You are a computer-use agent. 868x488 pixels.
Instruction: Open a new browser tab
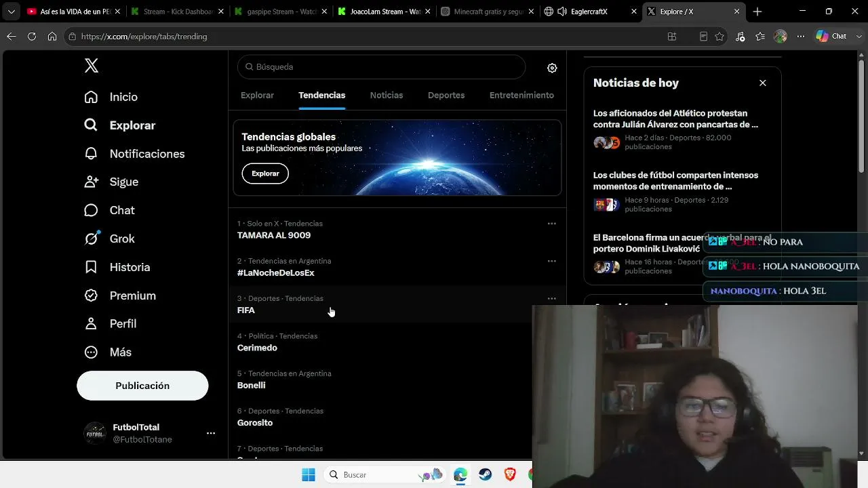click(757, 12)
